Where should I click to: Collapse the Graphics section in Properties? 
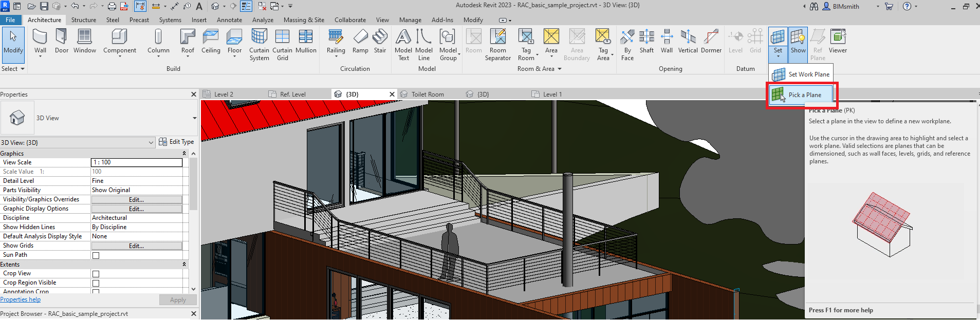(x=184, y=154)
